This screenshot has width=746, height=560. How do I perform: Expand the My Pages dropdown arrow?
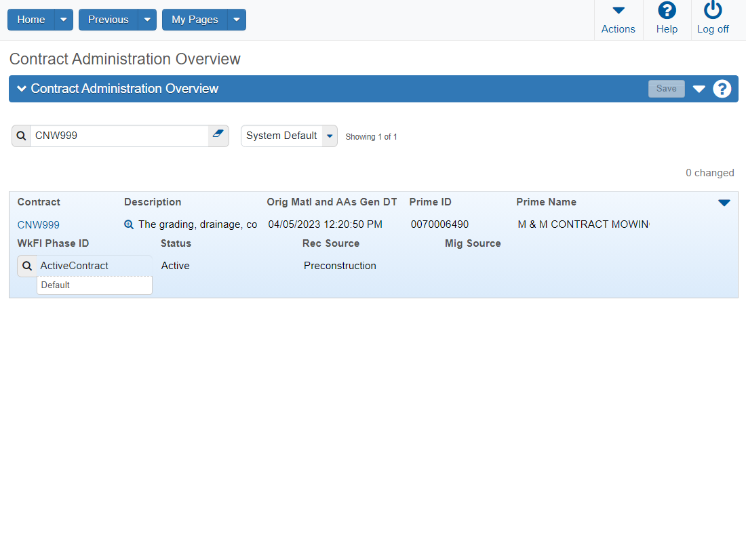coord(237,20)
